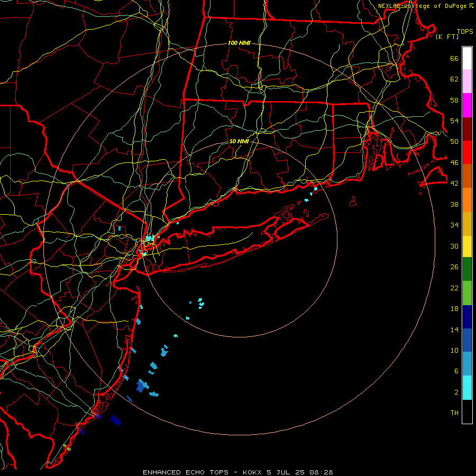Click the "6" legend value
Image resolution: width=476 pixels, height=476 pixels.
coord(456,371)
